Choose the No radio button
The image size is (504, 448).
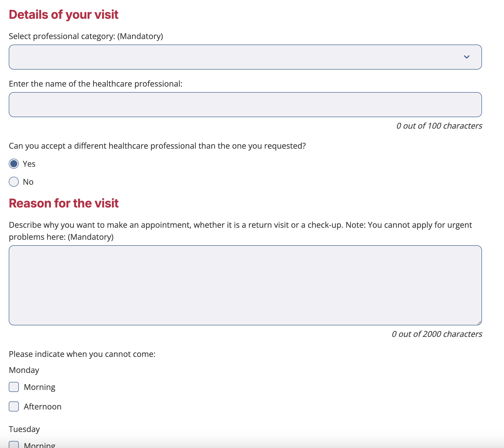coord(14,182)
